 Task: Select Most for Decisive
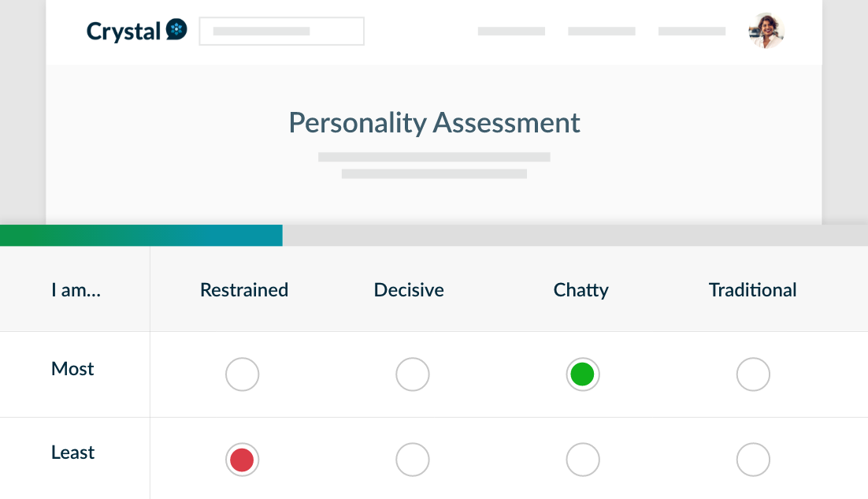[413, 374]
